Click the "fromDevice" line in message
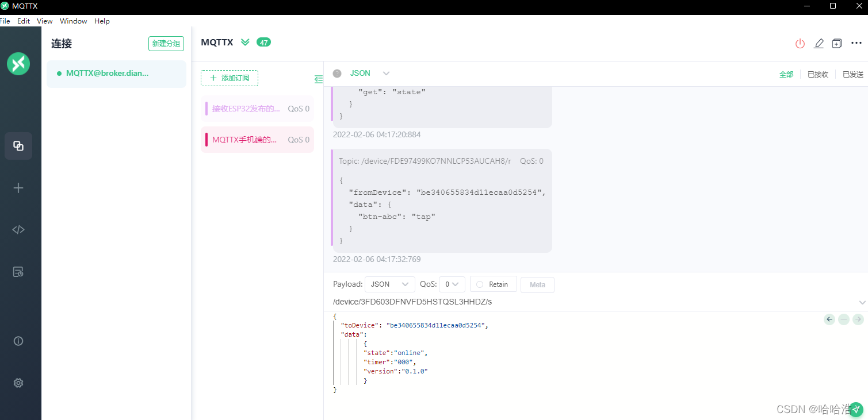This screenshot has height=420, width=868. (x=447, y=192)
